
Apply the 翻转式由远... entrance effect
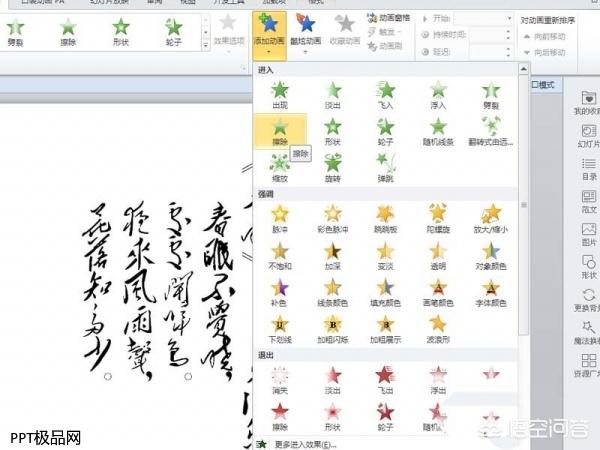pos(491,132)
